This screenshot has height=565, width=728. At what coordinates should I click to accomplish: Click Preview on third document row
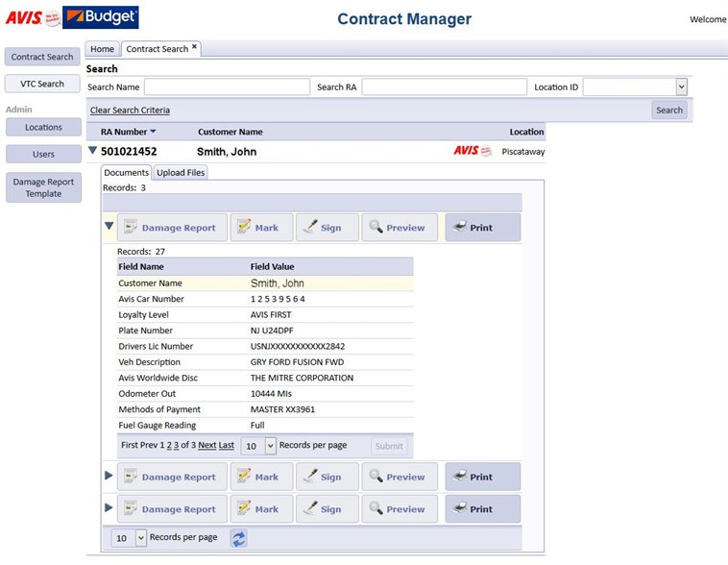coord(400,508)
